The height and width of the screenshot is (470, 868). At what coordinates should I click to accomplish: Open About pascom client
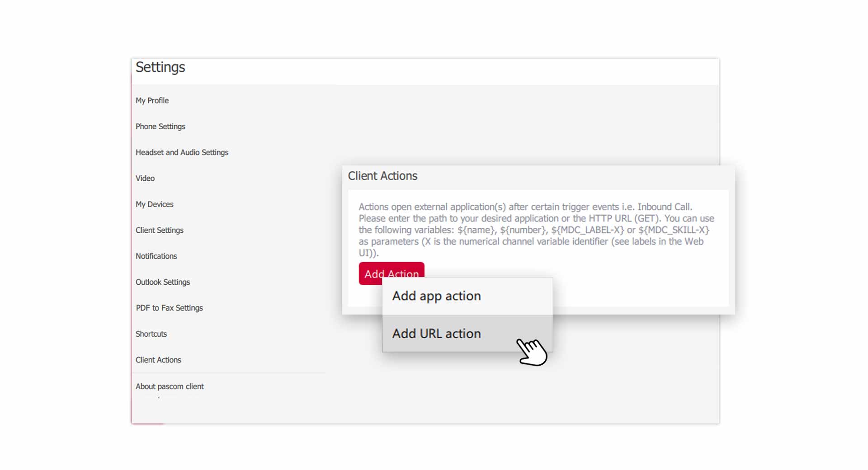(x=170, y=386)
